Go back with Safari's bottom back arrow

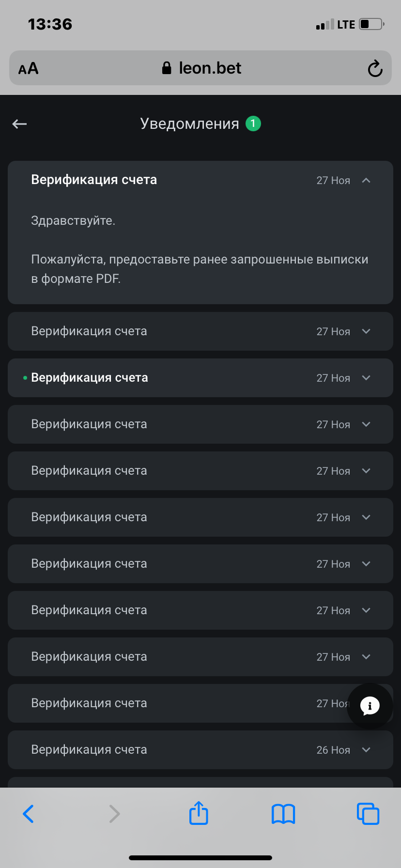[x=29, y=813]
